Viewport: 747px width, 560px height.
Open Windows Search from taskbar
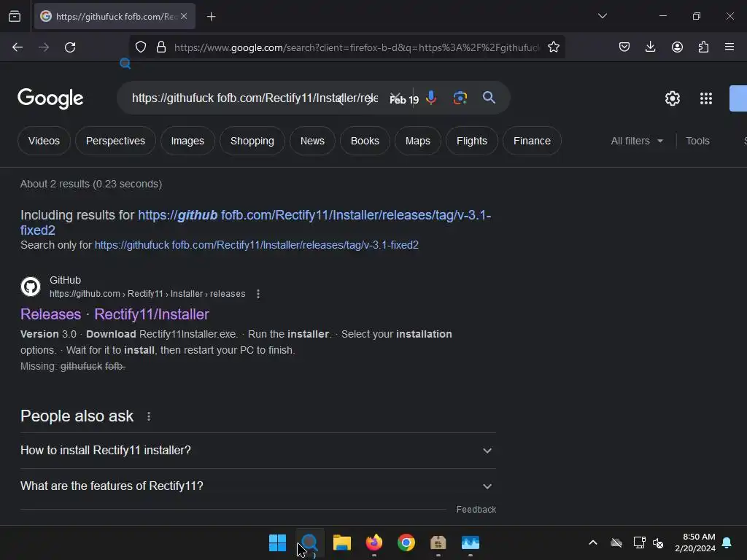tap(309, 542)
